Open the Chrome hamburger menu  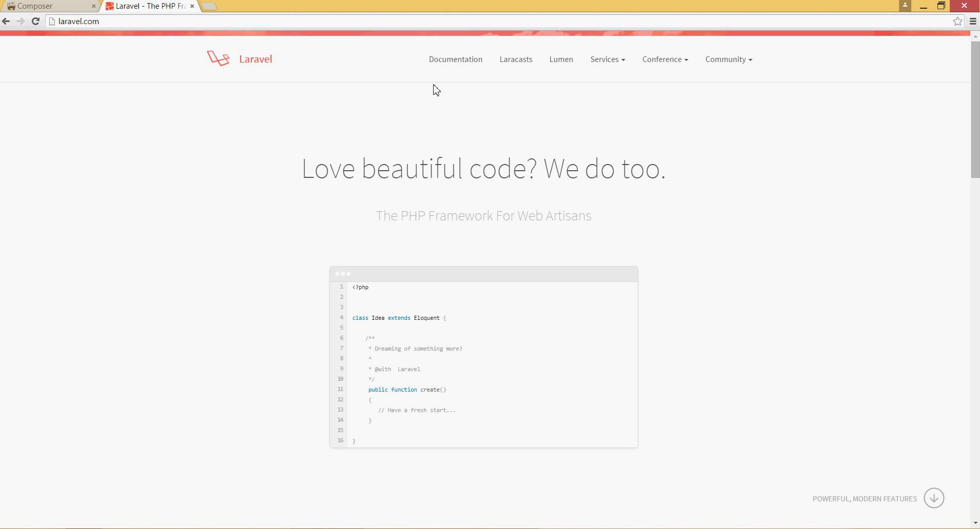[x=973, y=21]
